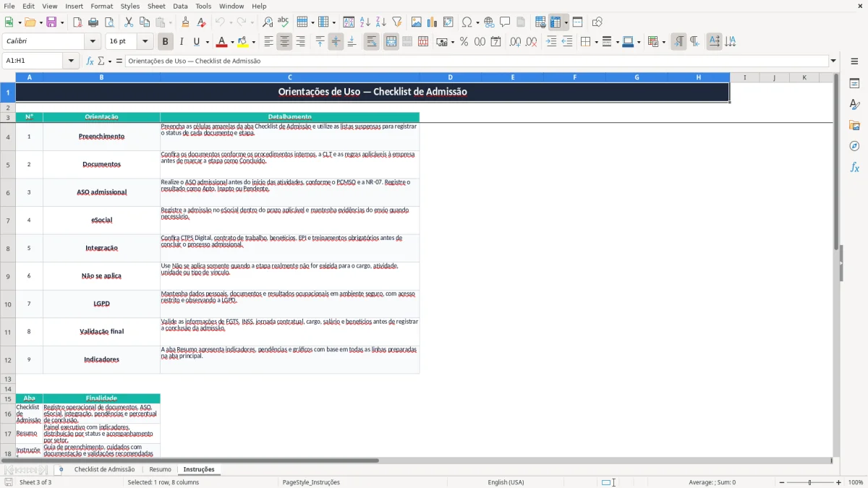The image size is (868, 488).
Task: Click the Format as Percent icon
Action: [464, 42]
